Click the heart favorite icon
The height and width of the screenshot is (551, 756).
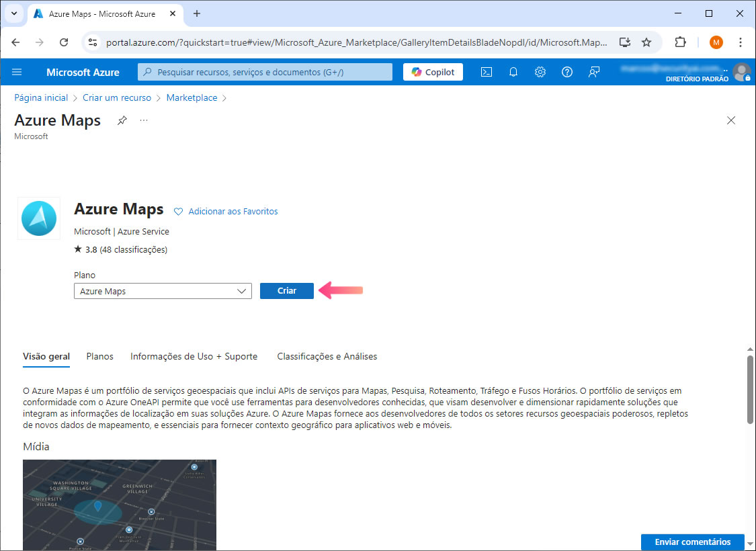(x=178, y=212)
